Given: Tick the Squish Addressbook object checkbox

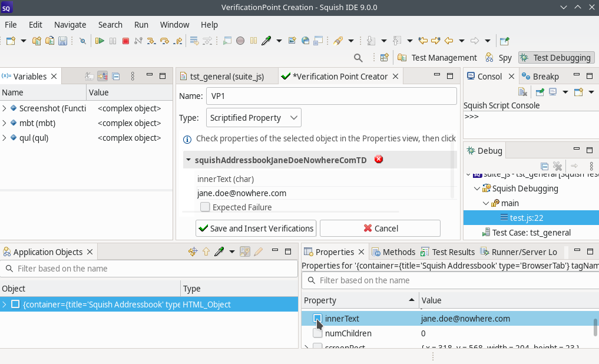Looking at the screenshot, I should pyautogui.click(x=15, y=305).
